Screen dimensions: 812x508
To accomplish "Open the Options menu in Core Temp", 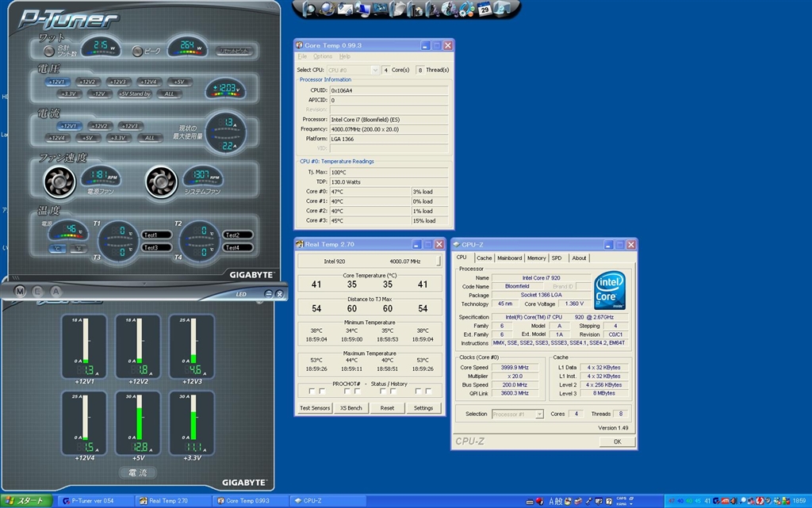I will (x=323, y=56).
